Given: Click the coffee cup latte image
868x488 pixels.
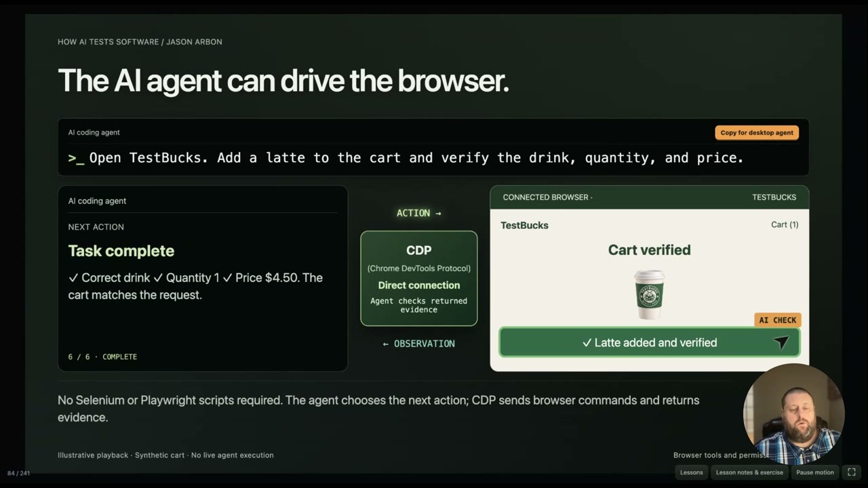Looking at the screenshot, I should point(649,294).
